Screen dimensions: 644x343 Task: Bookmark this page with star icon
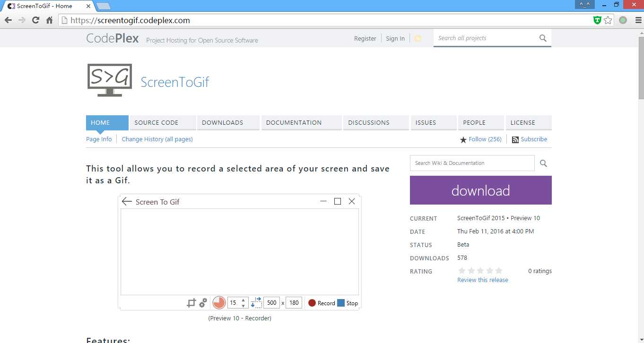pyautogui.click(x=608, y=20)
